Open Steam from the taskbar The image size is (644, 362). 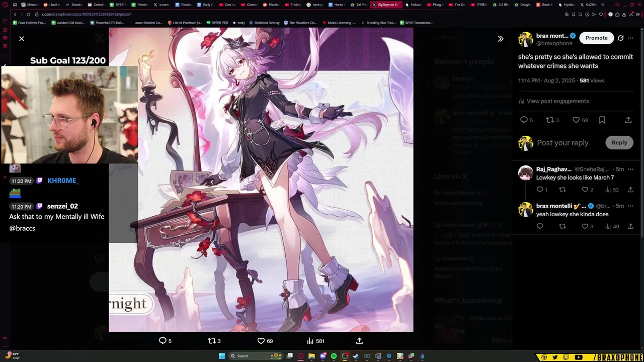[x=356, y=356]
